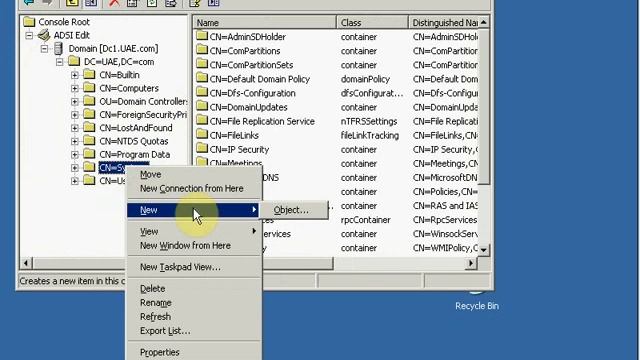Screen dimensions: 640x360
Task: Click folder icon beside CN=File Replication Service
Action: click(202, 120)
